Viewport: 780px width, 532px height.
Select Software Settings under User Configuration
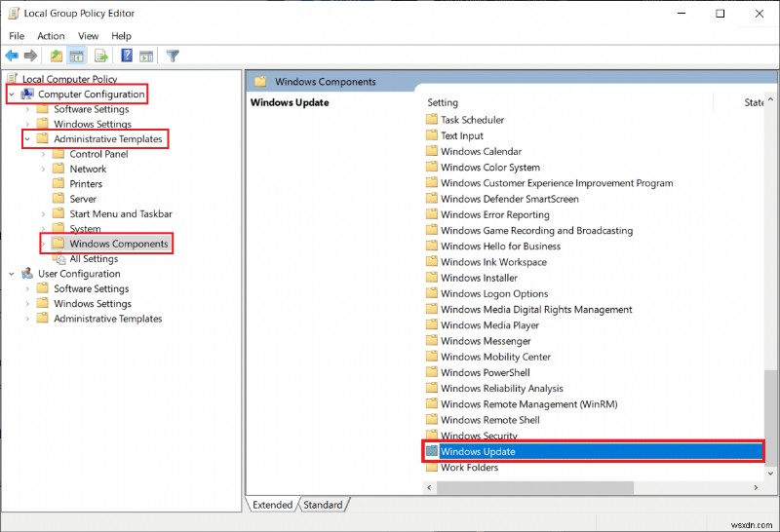[x=91, y=288]
